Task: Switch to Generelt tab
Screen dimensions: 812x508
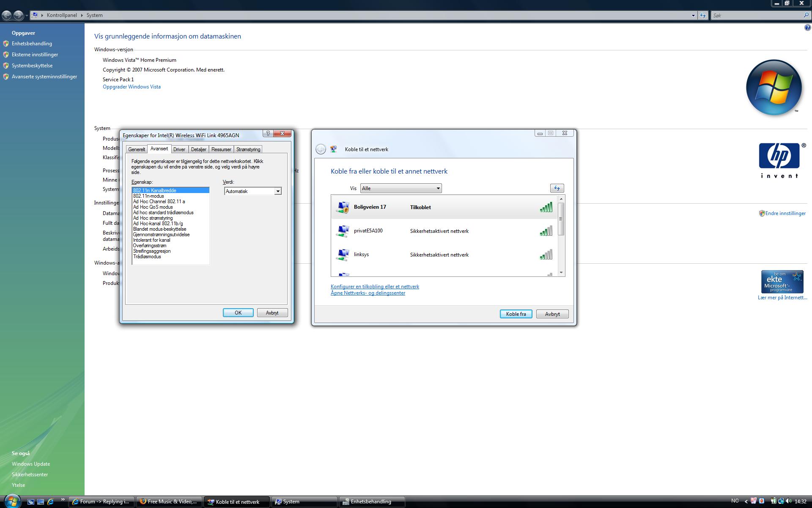Action: [137, 149]
